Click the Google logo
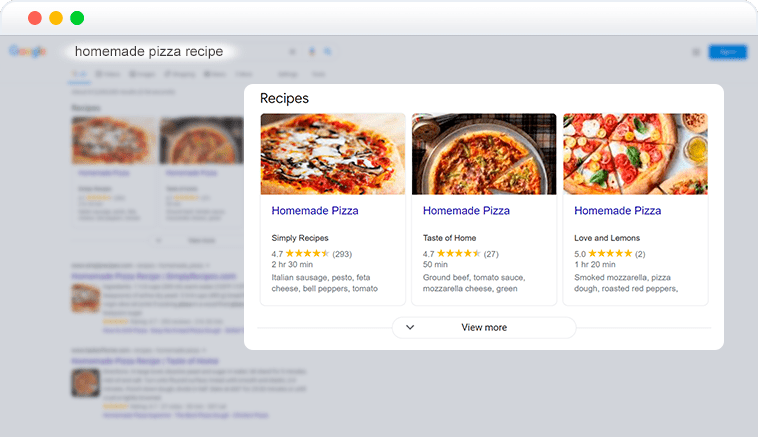 tap(27, 51)
